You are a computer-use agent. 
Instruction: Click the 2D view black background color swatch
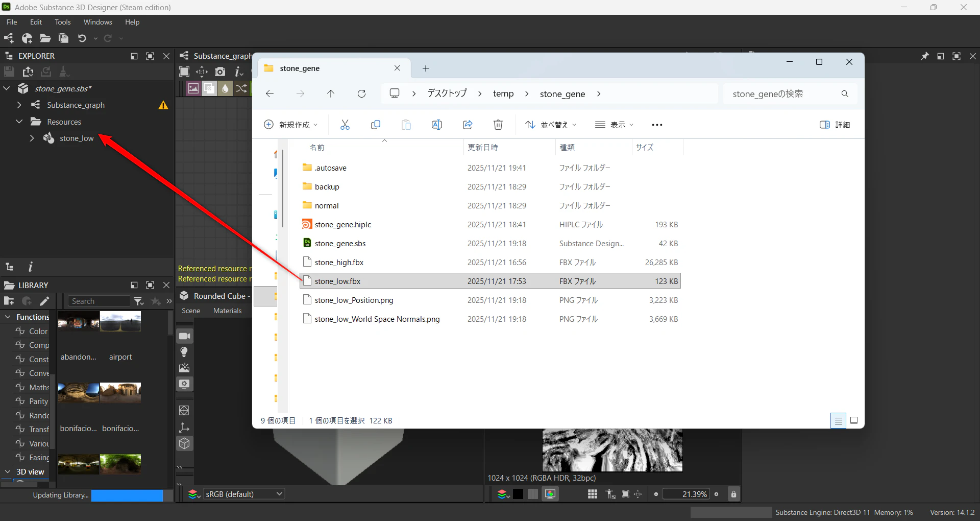(518, 494)
